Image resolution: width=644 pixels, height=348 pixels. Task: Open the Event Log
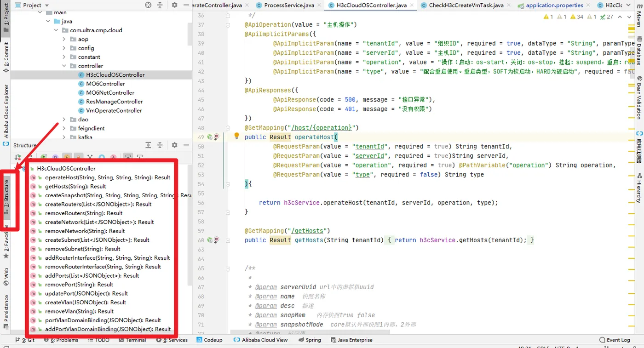[x=615, y=340]
